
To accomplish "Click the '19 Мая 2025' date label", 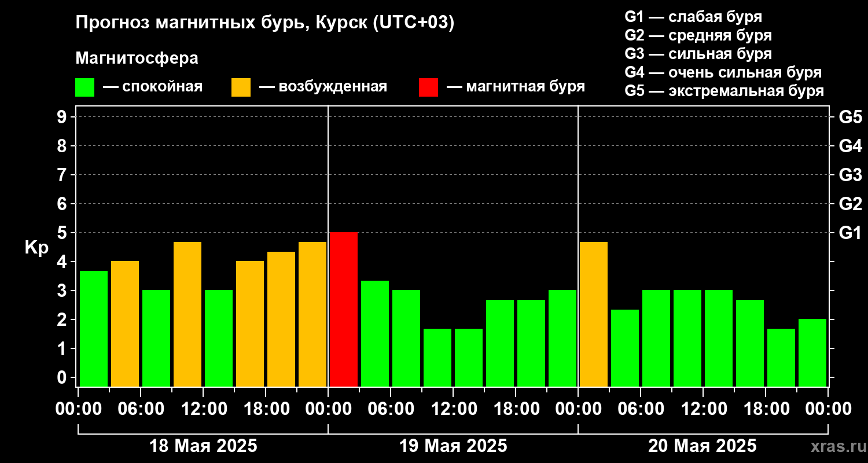I will click(453, 446).
